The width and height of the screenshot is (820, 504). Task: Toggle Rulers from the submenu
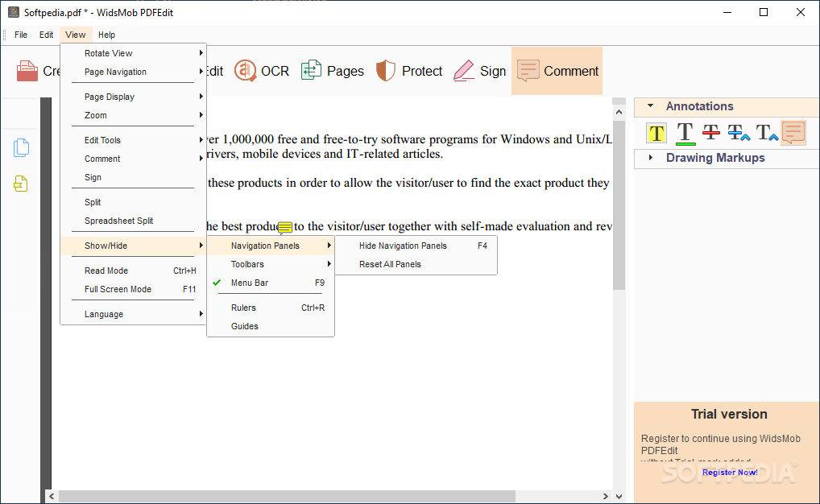click(271, 308)
